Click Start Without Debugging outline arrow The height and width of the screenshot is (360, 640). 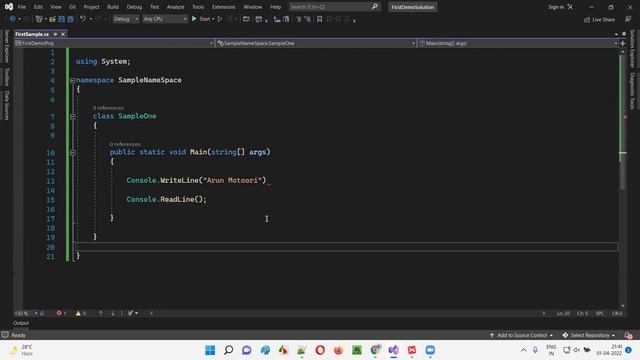(x=220, y=19)
